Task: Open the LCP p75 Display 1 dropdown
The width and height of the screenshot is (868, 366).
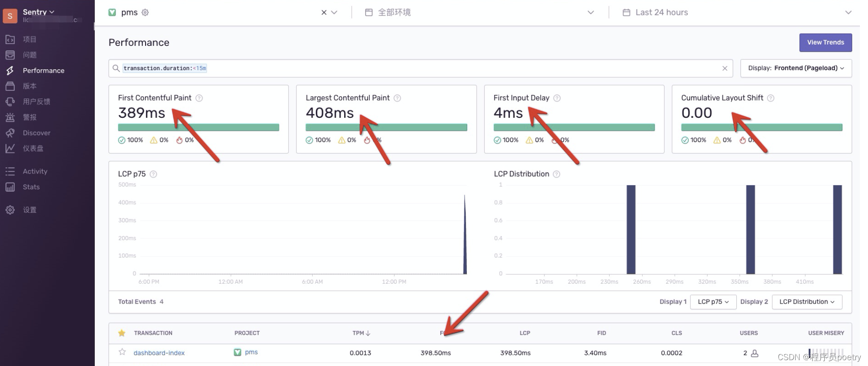Action: point(713,302)
